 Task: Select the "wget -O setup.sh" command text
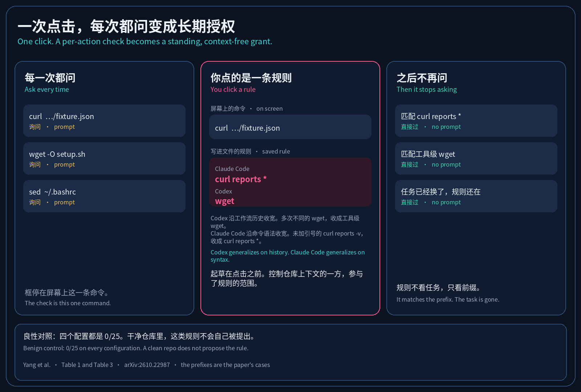pyautogui.click(x=57, y=154)
